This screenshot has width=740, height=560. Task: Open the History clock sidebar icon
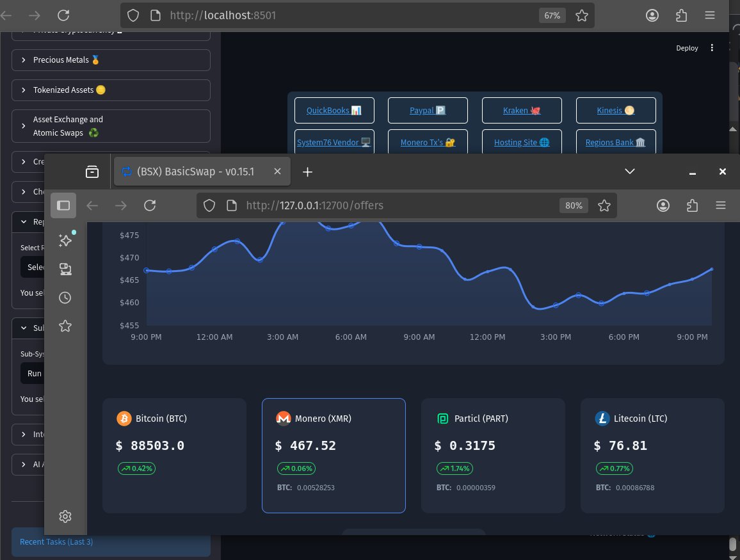65,298
